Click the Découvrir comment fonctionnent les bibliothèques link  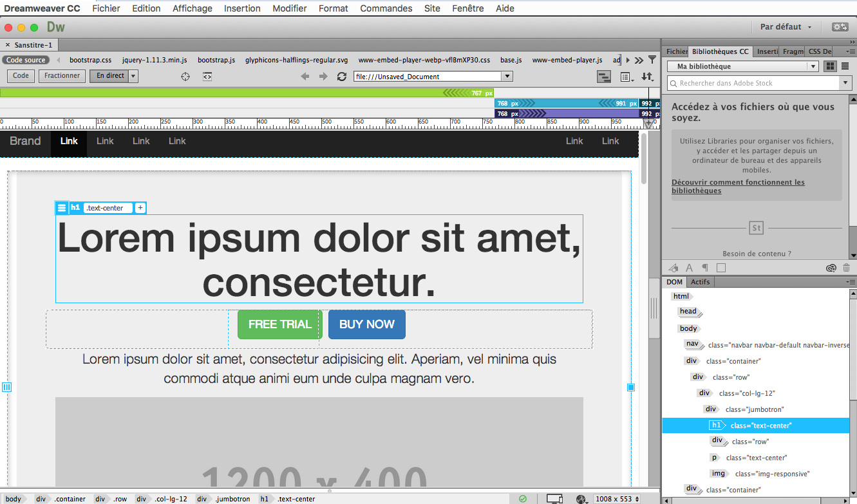point(738,186)
